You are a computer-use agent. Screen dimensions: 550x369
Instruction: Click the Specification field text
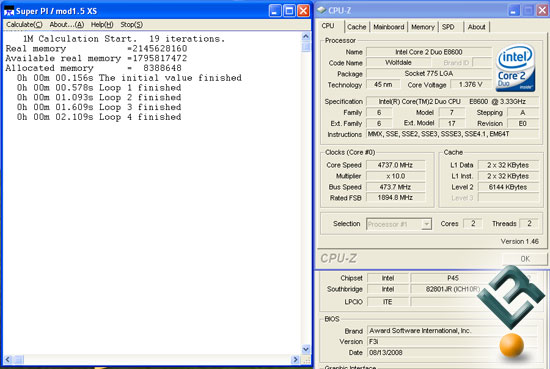pos(452,101)
